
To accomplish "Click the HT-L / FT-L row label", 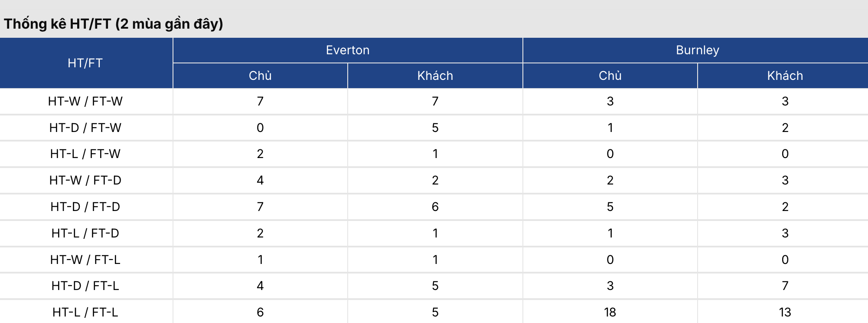I will click(85, 313).
